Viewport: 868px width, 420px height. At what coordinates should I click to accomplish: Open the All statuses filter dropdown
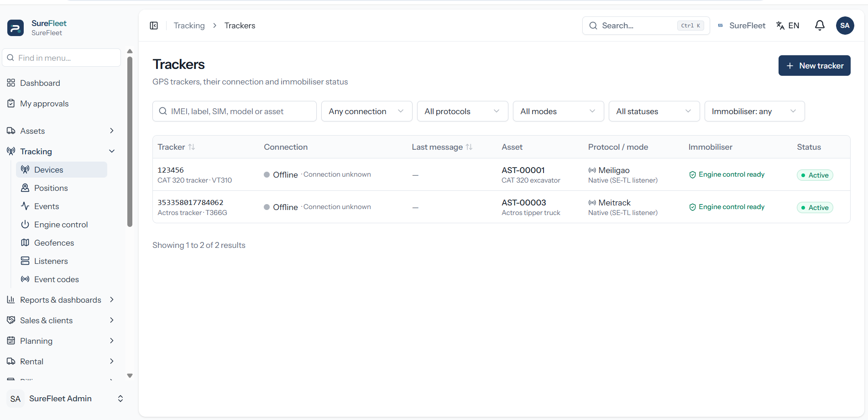tap(654, 111)
